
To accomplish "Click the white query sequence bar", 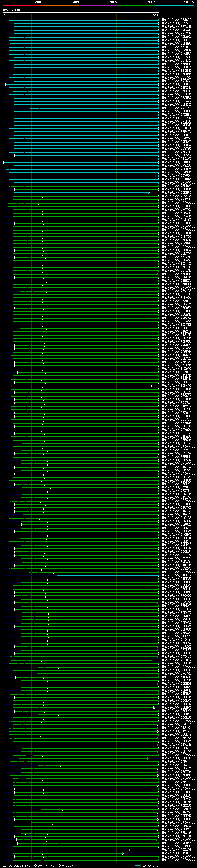I will click(81, 12).
